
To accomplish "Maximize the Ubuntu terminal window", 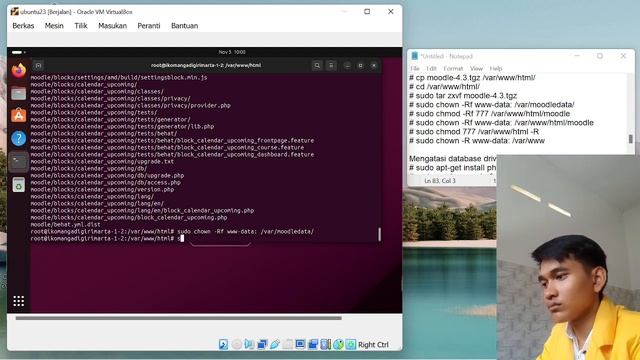I will tap(360, 65).
